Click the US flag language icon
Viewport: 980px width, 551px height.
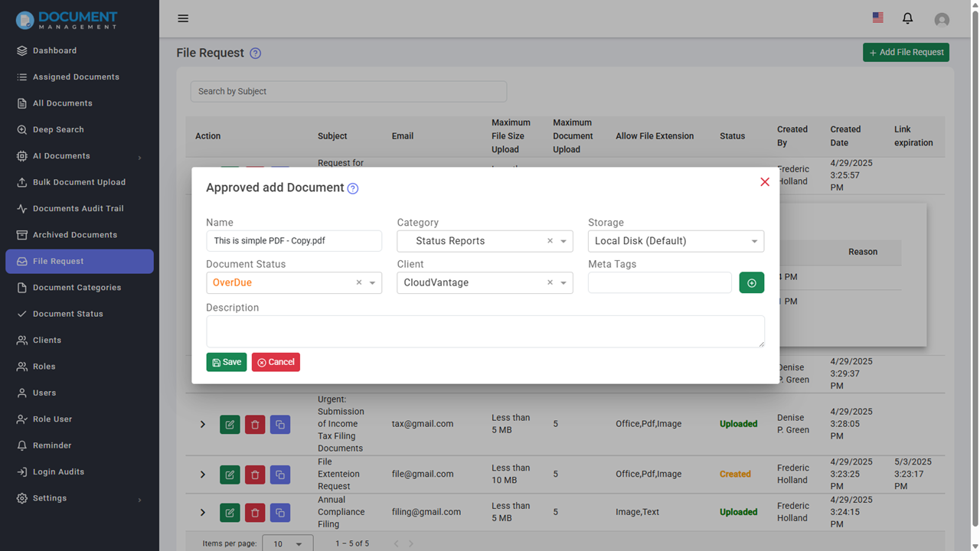pos(877,18)
